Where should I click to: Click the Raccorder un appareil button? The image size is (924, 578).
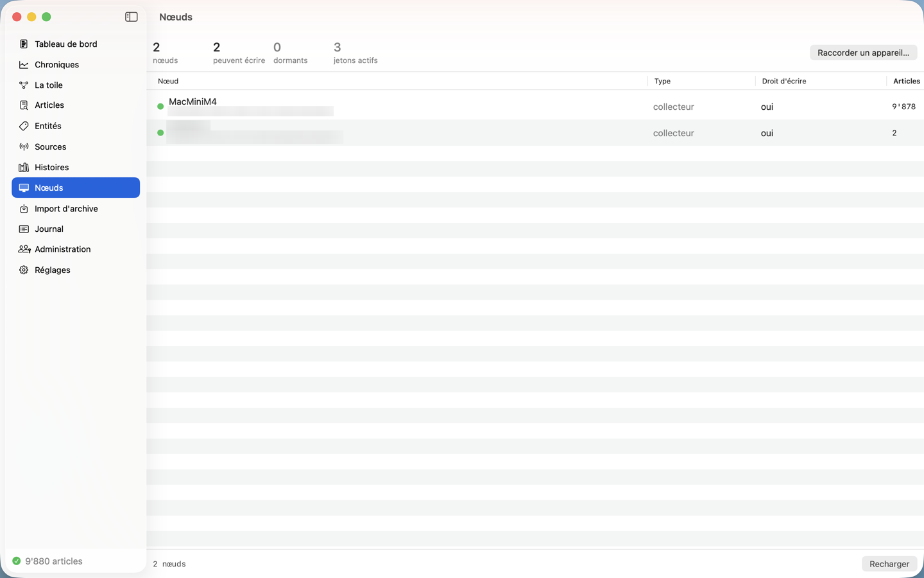coord(863,53)
